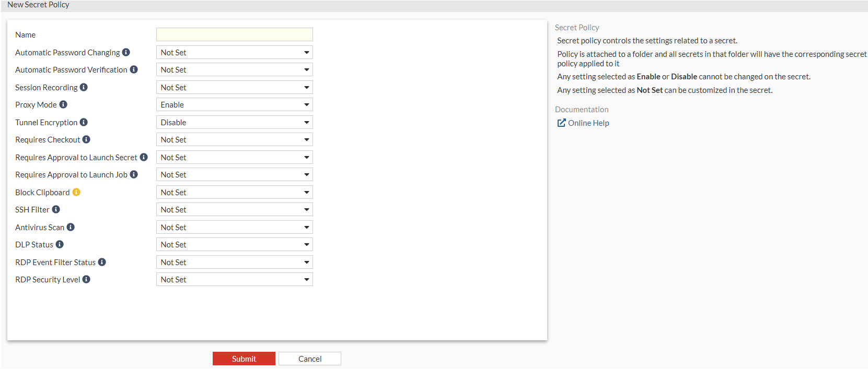Click info icon beside RDP Security Level

(x=86, y=279)
